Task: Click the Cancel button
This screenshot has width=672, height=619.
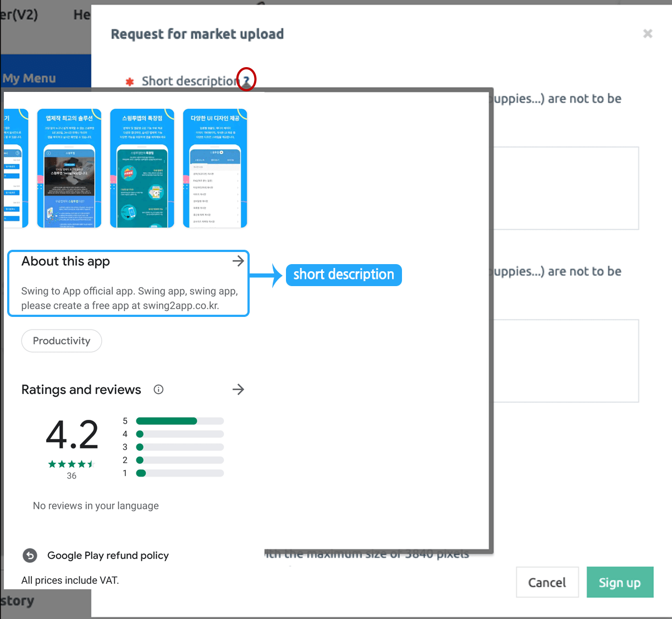Action: [547, 582]
